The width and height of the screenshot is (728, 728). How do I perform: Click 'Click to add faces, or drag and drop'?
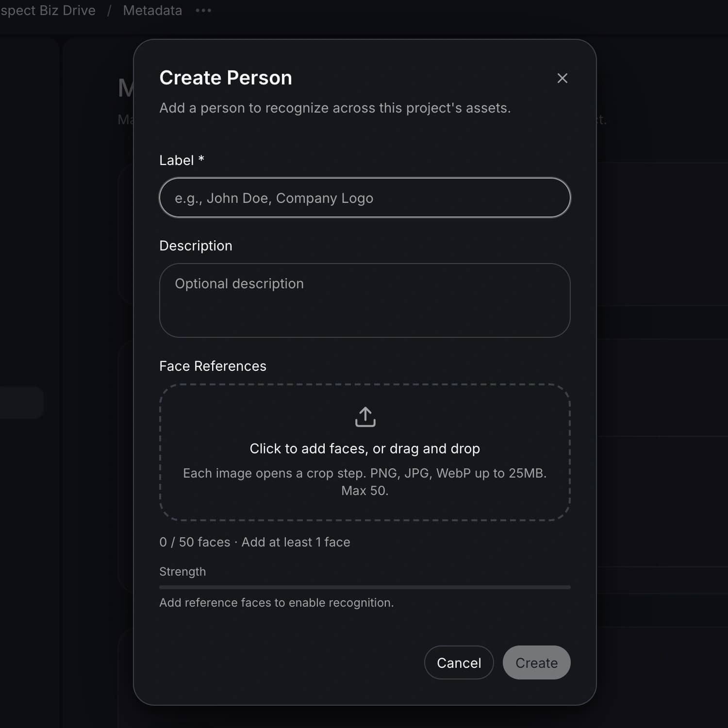click(x=364, y=448)
